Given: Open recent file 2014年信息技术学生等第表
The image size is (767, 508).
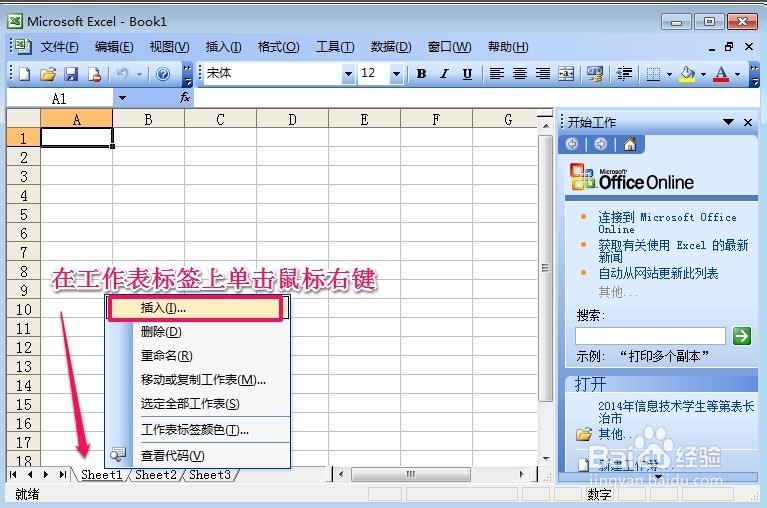Looking at the screenshot, I should coord(676,412).
